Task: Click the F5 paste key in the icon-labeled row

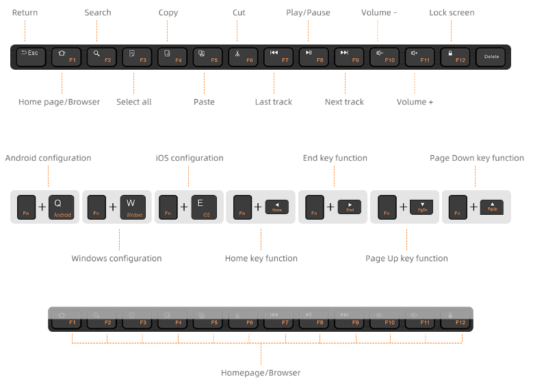Action: point(208,57)
